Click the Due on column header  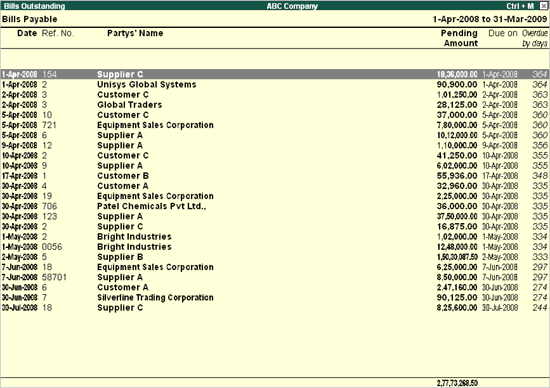503,33
